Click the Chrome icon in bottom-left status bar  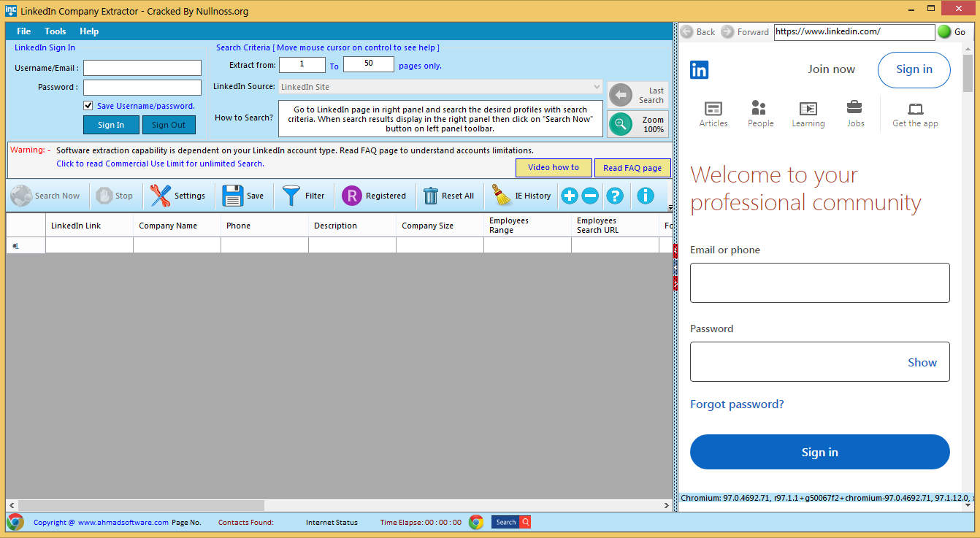point(15,522)
